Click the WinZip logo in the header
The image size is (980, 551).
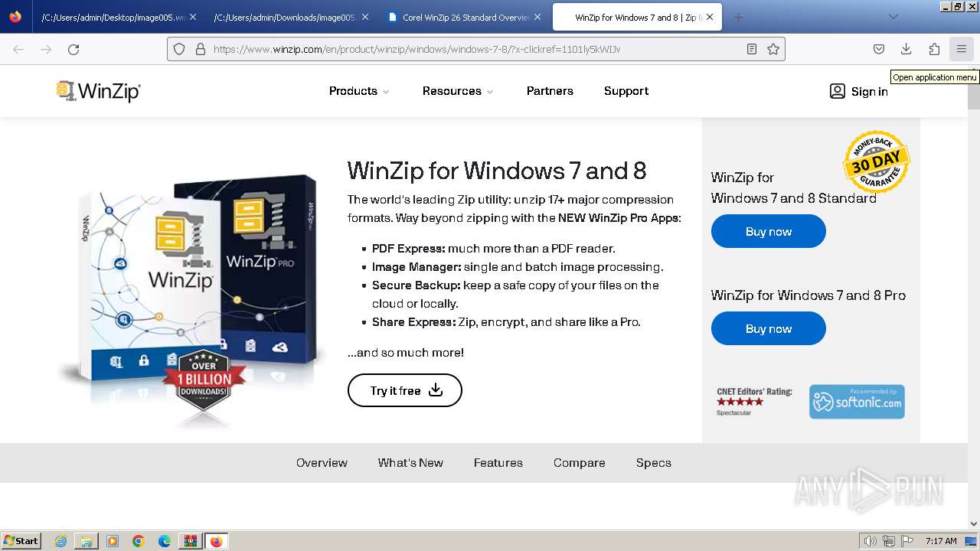coord(99,91)
